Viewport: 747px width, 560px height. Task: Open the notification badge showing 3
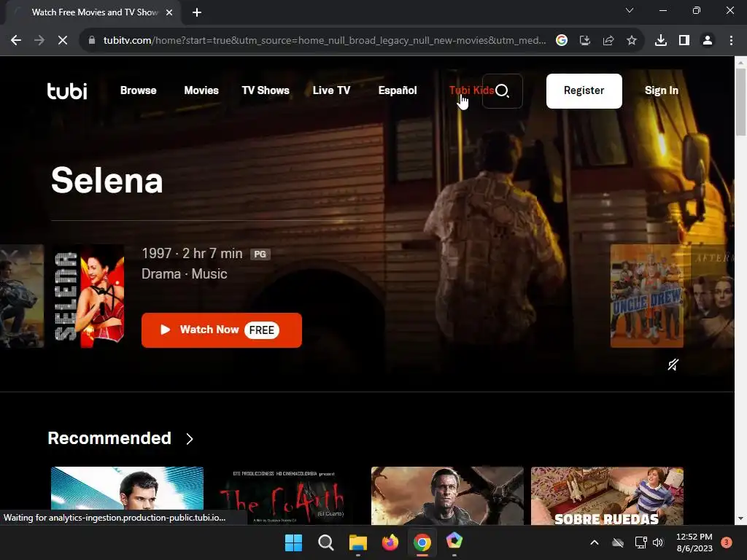727,542
